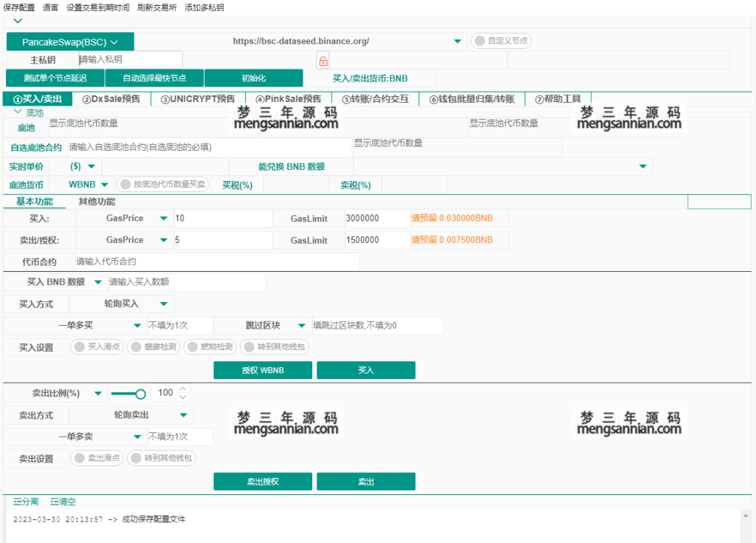This screenshot has height=543, width=756.
Task: Select the 基本功能 sub-tab
Action: [34, 201]
